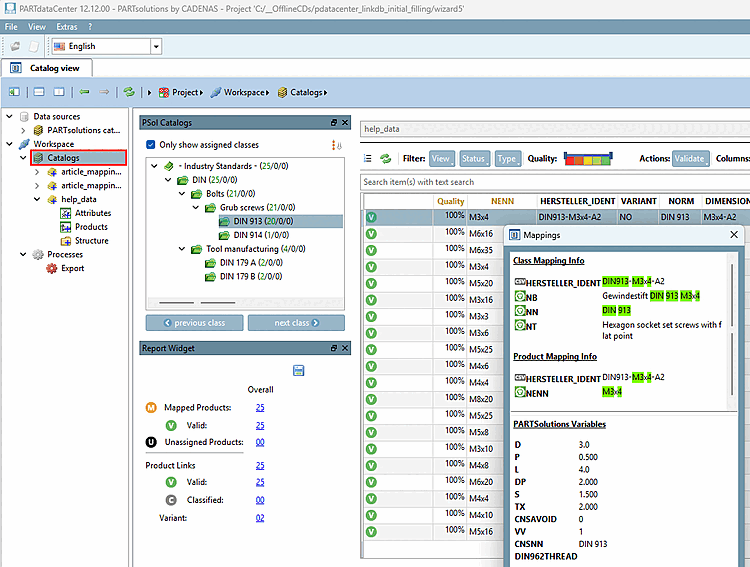The image size is (750, 567).
Task: Sort by the NENN column header
Action: (x=502, y=201)
